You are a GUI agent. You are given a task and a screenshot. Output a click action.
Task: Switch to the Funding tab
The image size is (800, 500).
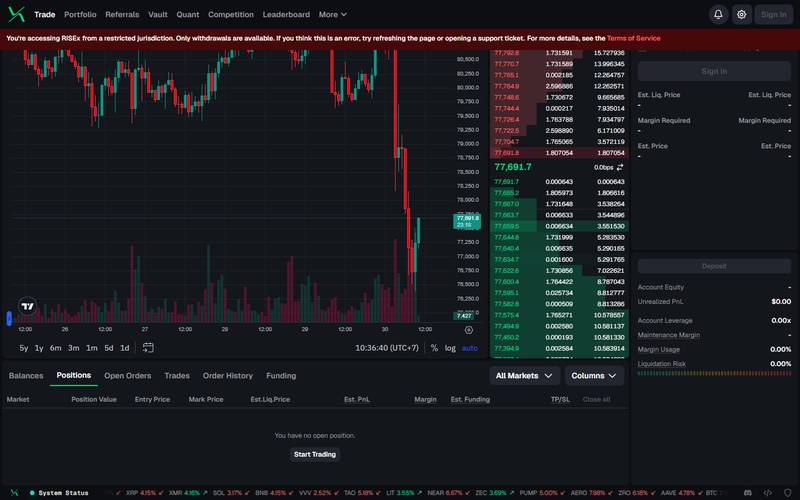click(x=281, y=376)
